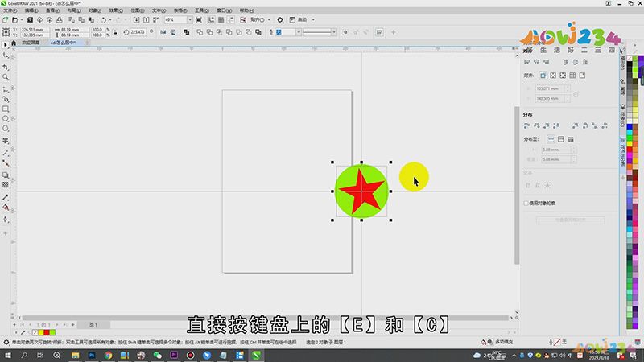The image size is (644, 362).
Task: Click the New document icon
Action: coord(6,19)
